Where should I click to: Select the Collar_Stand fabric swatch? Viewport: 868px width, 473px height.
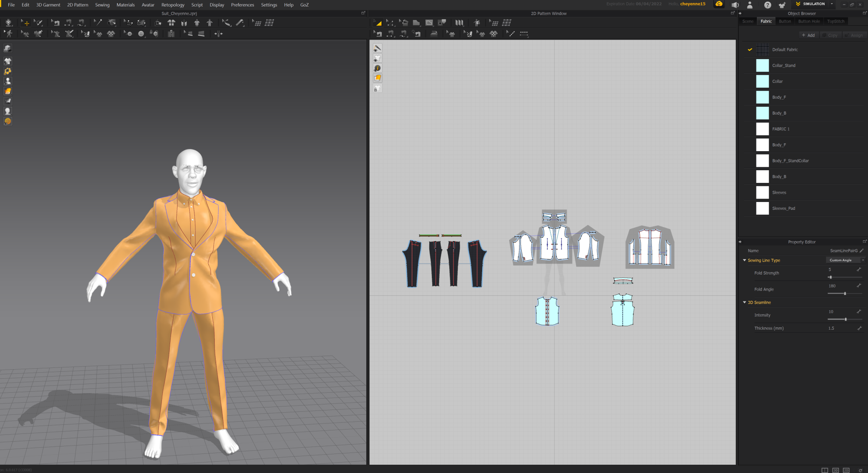[x=763, y=66]
